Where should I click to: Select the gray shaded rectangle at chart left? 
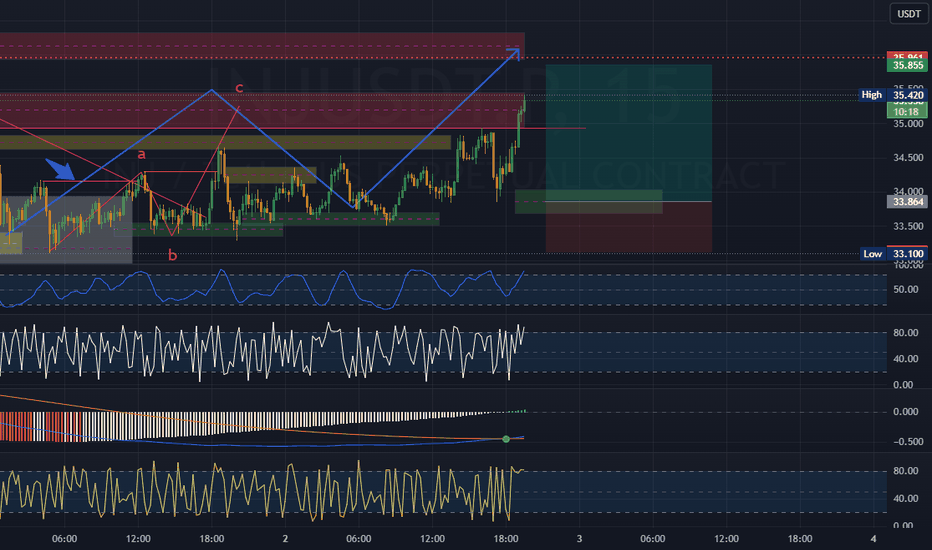[x=66, y=230]
